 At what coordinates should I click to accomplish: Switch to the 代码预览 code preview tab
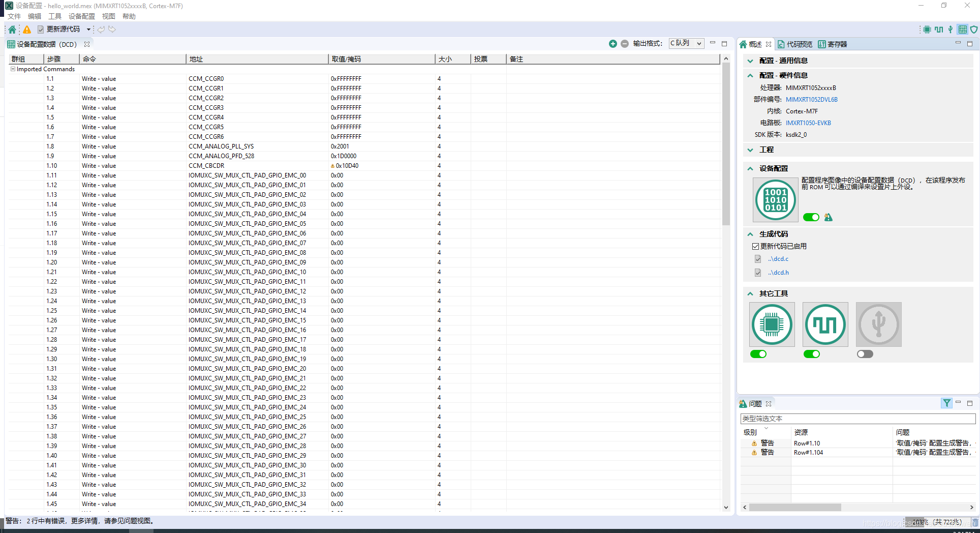(795, 44)
